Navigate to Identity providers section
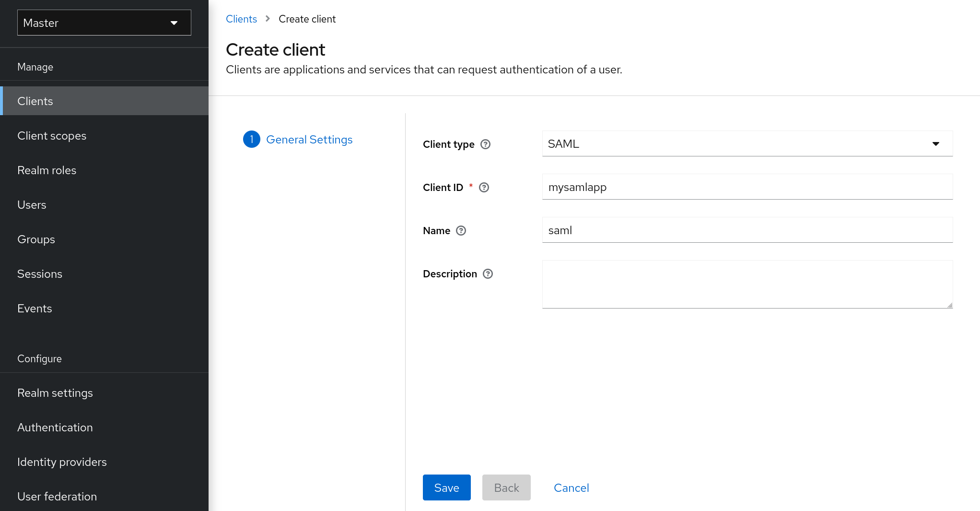 coord(61,462)
